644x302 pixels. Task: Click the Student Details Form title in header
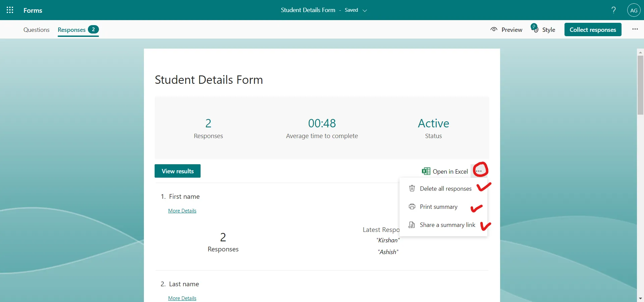pos(308,10)
